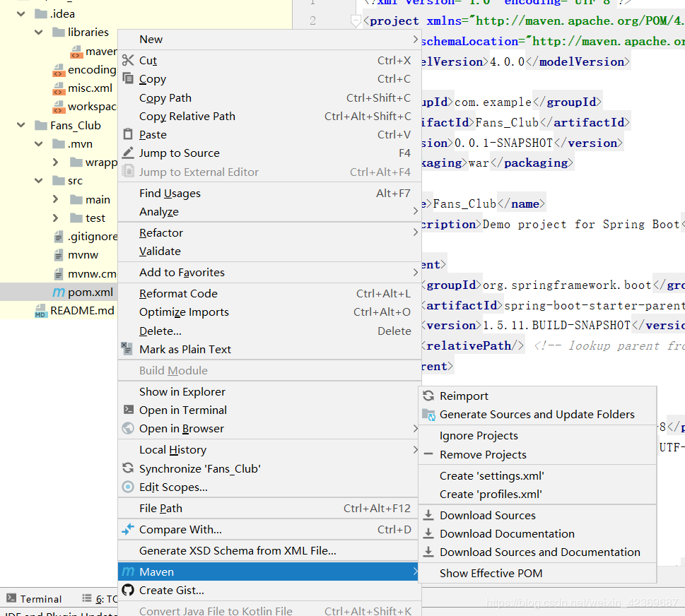Click the Compare With arrows icon
Screen dimensions: 685x616
click(x=128, y=529)
